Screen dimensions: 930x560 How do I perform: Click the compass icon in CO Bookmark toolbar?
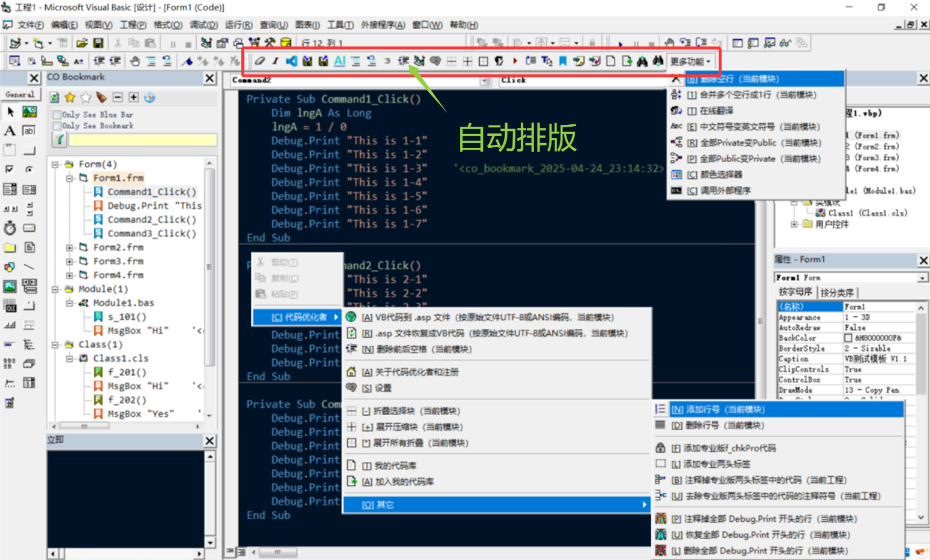(x=150, y=97)
